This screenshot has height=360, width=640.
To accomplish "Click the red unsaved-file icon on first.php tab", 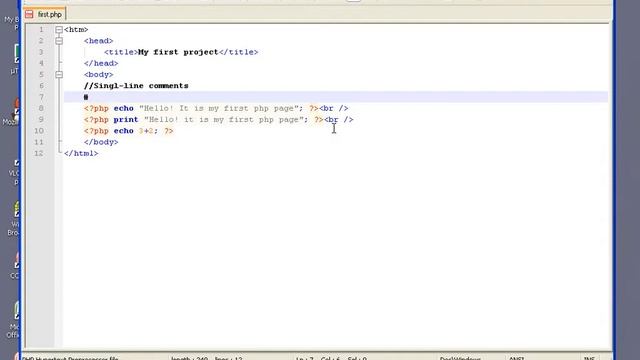I will (x=29, y=14).
